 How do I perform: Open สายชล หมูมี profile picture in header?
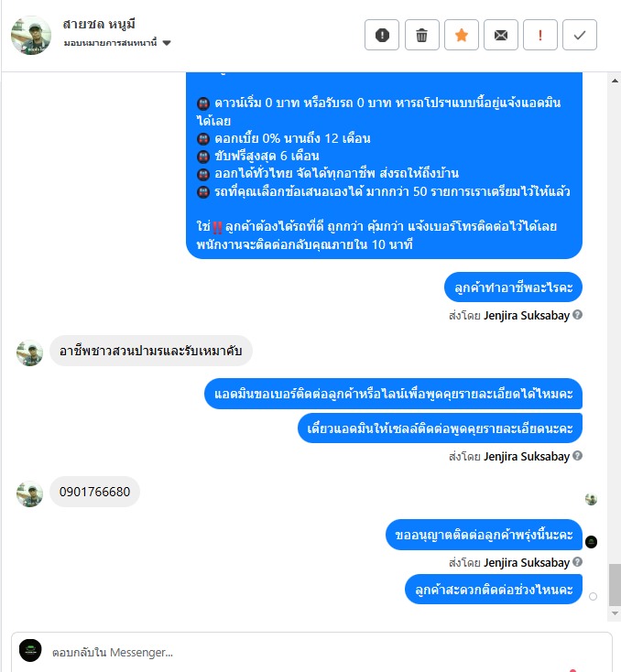[x=31, y=35]
